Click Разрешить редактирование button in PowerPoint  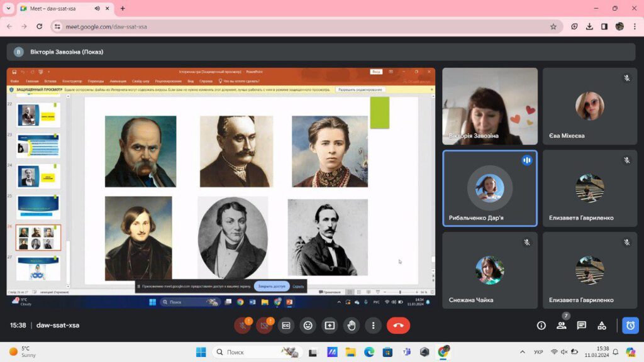[x=360, y=89]
